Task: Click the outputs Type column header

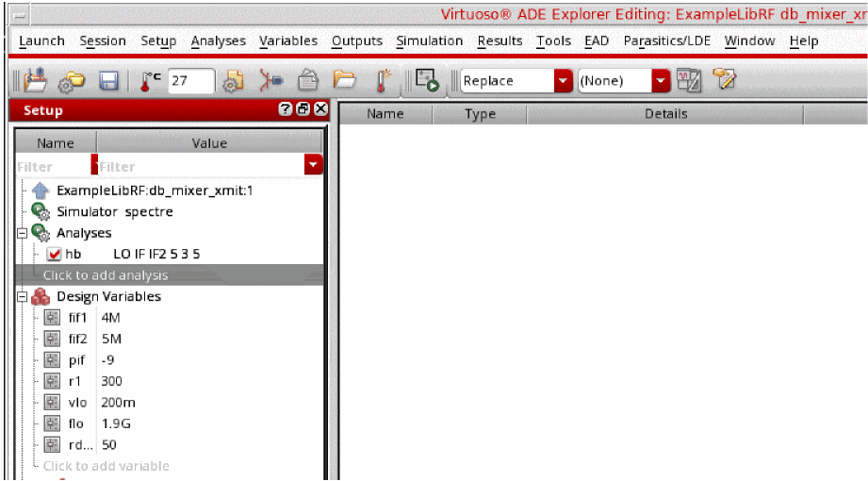Action: coord(480,113)
